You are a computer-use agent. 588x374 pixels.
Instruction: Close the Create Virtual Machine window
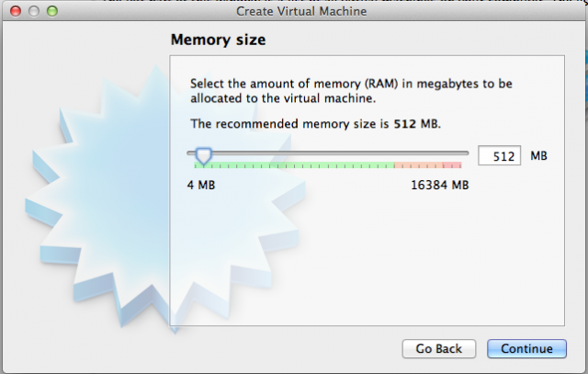click(16, 11)
